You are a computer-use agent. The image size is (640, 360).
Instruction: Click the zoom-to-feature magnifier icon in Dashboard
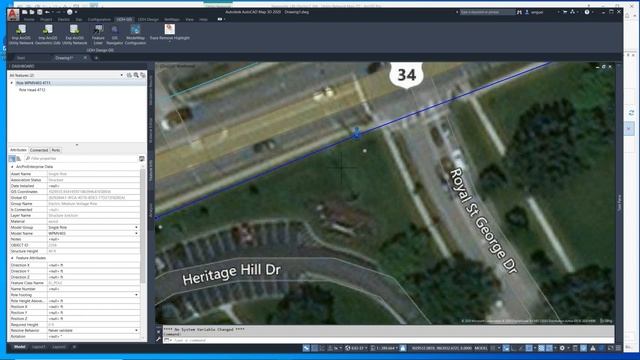[136, 75]
